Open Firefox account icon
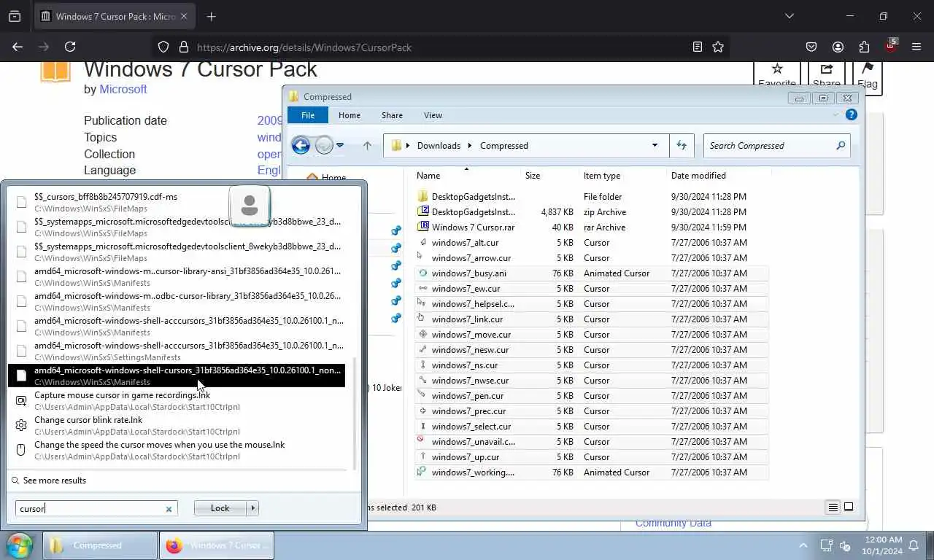Screen dimensions: 934x560 click(x=838, y=47)
